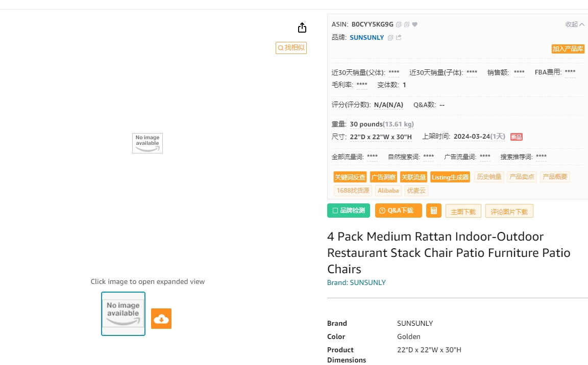Click orange cloud download icon
Viewport: 588px width, 365px height.
pos(161,319)
